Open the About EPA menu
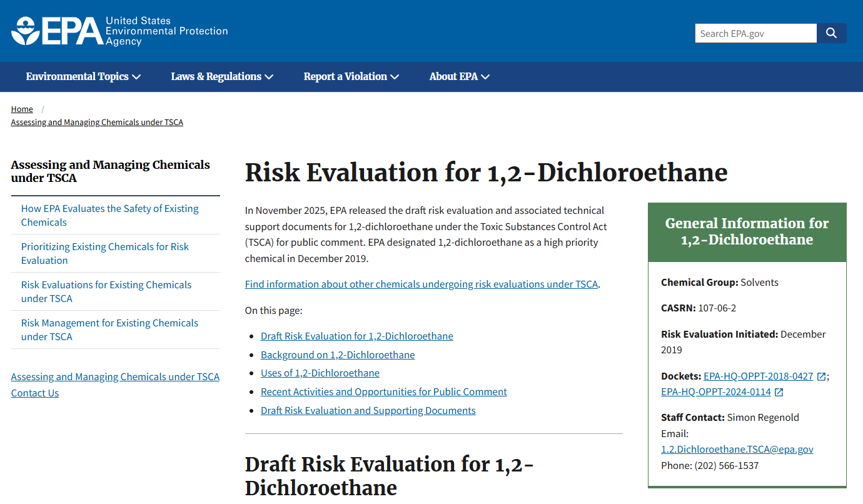The image size is (863, 504). point(459,76)
